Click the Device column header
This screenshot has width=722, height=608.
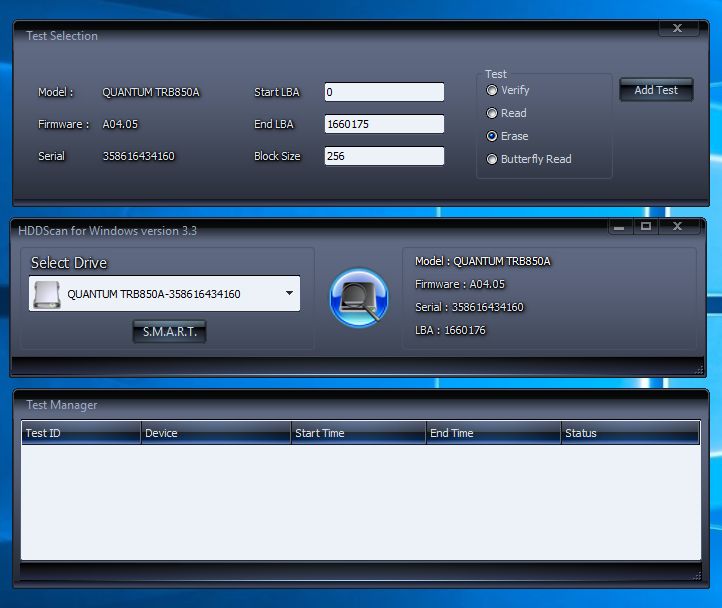tap(215, 433)
